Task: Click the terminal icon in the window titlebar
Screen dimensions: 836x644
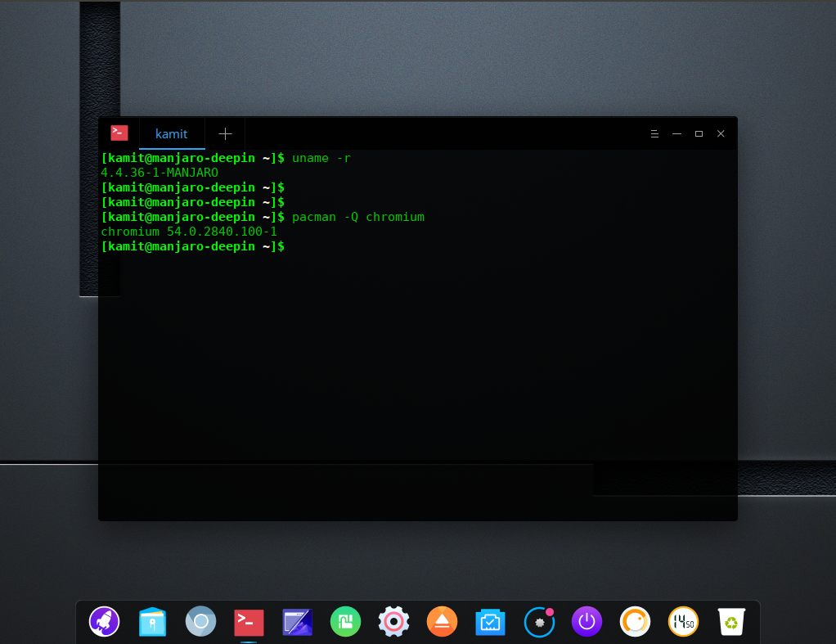Action: (119, 133)
